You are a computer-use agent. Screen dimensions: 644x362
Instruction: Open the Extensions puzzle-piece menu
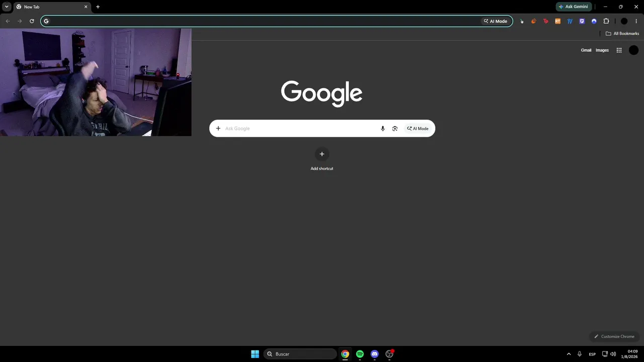[x=606, y=21]
